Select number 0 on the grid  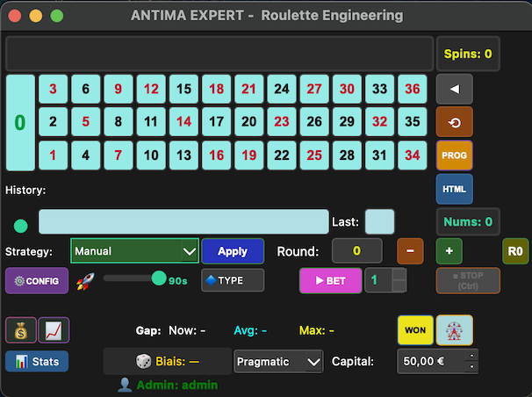[20, 122]
